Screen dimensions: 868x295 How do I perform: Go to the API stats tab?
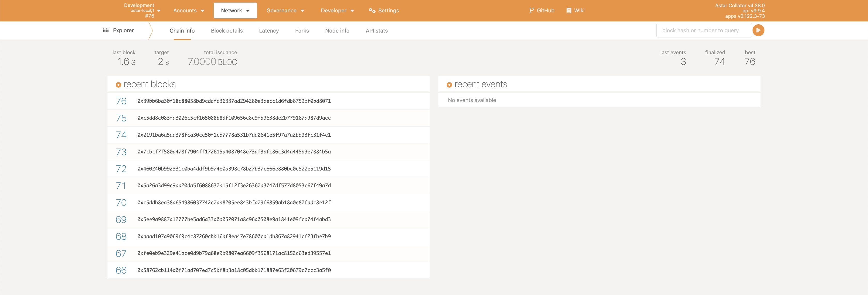[376, 31]
